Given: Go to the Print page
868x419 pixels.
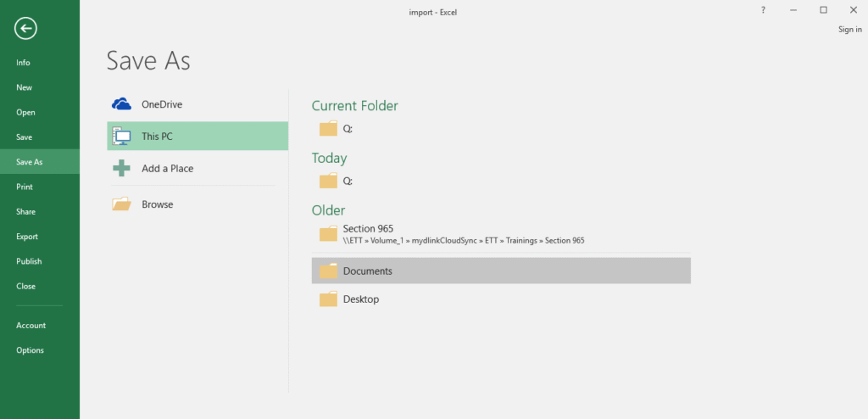Looking at the screenshot, I should tap(25, 187).
